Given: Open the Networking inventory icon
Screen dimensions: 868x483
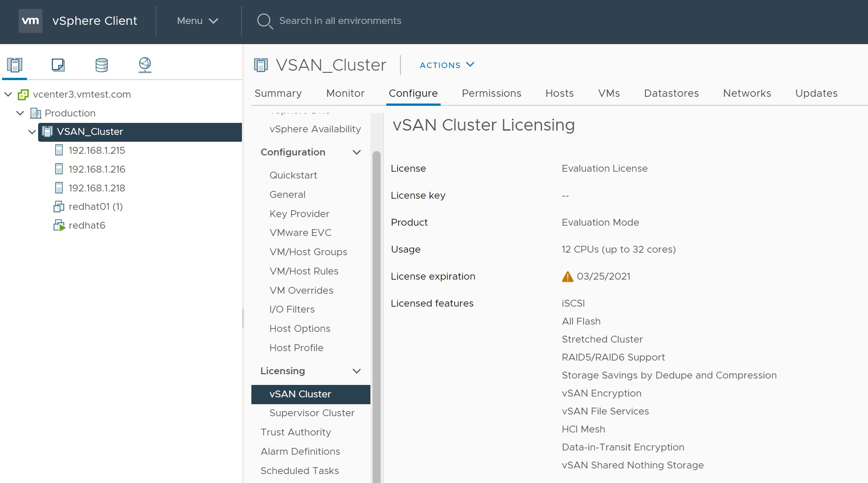Looking at the screenshot, I should point(145,65).
